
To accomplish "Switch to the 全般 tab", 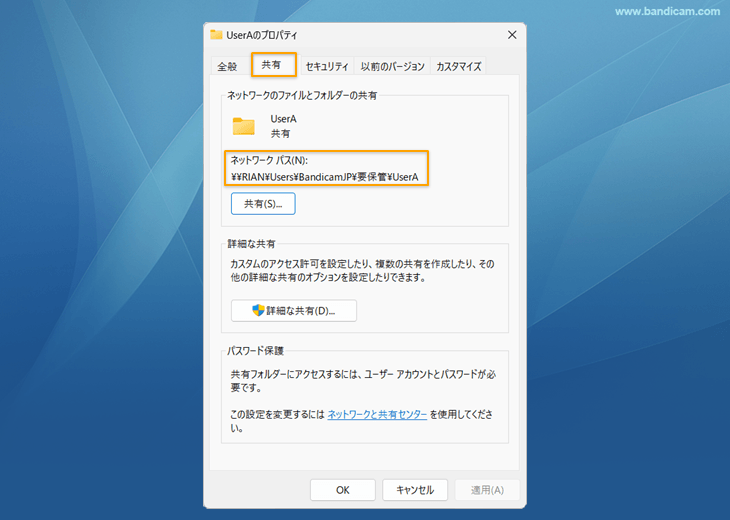I will click(x=227, y=67).
